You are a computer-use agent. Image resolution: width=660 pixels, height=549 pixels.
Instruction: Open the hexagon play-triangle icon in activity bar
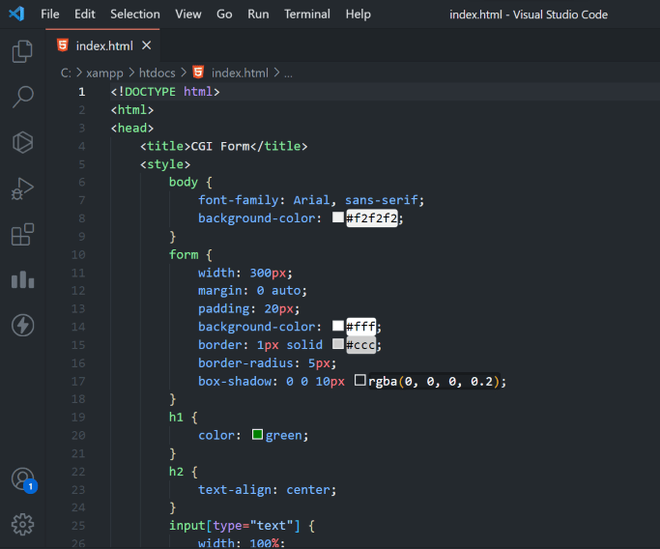pos(22,142)
